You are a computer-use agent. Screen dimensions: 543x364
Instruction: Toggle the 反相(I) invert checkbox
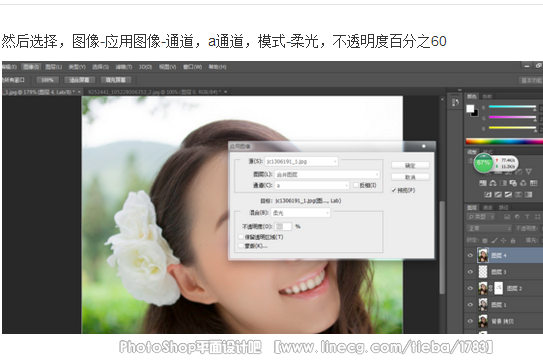(x=356, y=185)
